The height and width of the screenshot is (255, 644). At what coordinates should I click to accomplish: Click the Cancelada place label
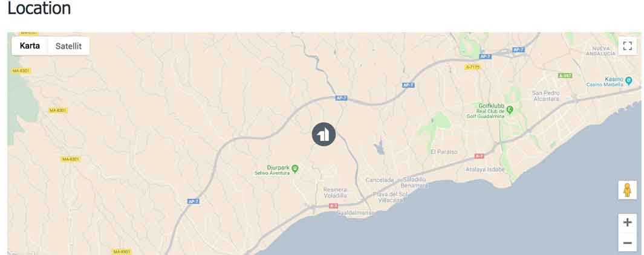tap(380, 180)
